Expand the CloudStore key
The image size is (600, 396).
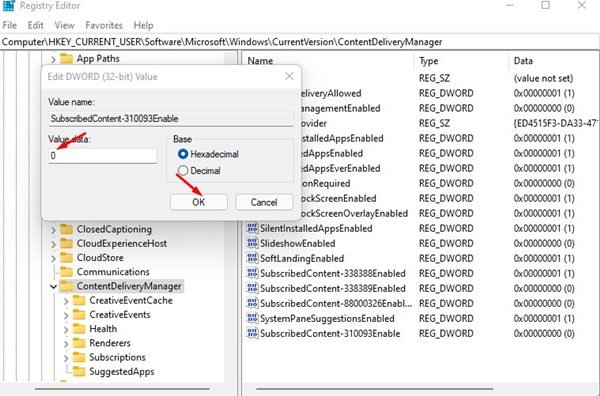tap(53, 258)
